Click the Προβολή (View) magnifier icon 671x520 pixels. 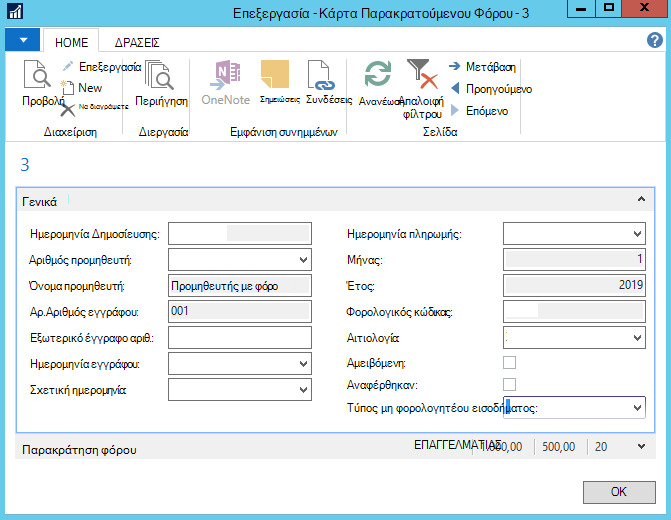click(x=36, y=74)
